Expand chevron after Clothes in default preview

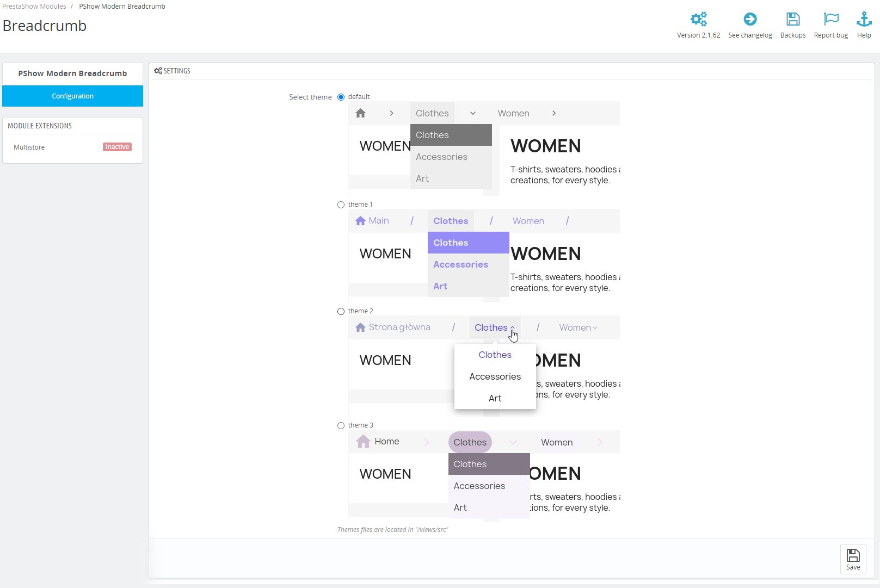(x=473, y=113)
